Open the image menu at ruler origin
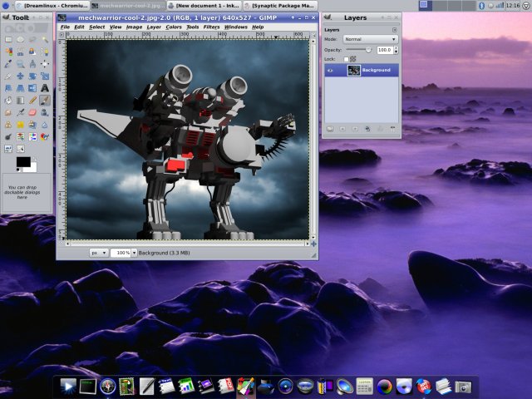The height and width of the screenshot is (399, 532). (x=62, y=35)
